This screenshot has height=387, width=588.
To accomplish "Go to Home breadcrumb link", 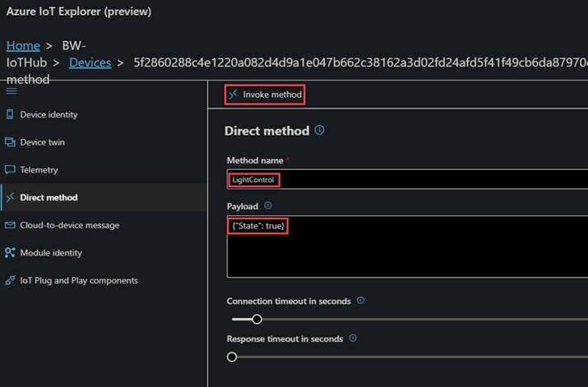I will coord(23,46).
